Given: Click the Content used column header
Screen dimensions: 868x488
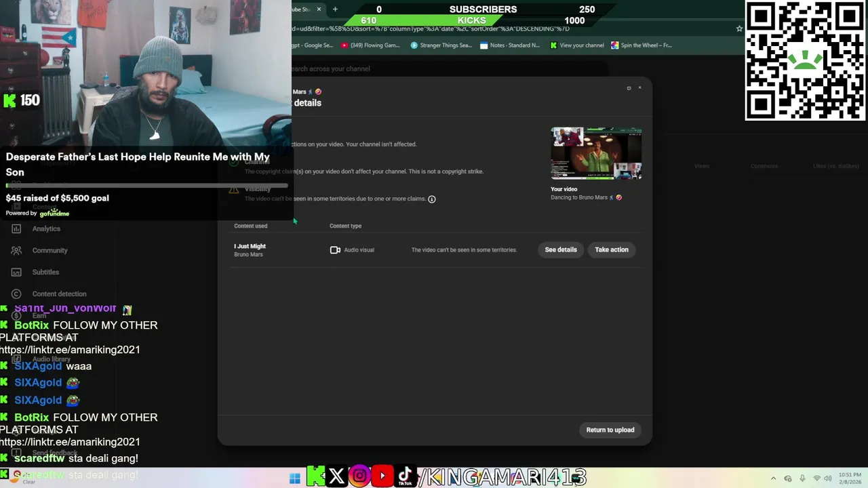Looking at the screenshot, I should (x=250, y=226).
